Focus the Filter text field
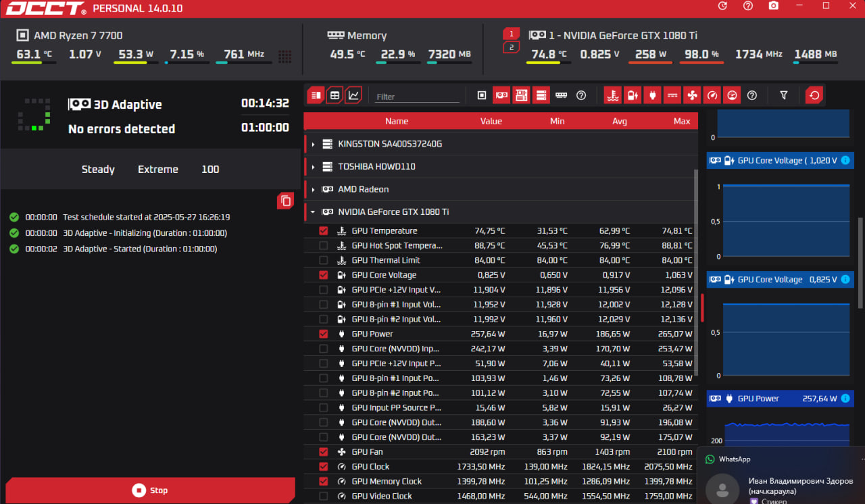The height and width of the screenshot is (504, 865). coord(418,97)
